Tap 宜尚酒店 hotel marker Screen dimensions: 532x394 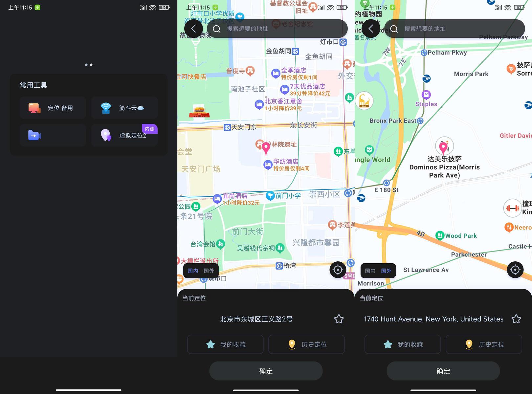click(x=217, y=199)
